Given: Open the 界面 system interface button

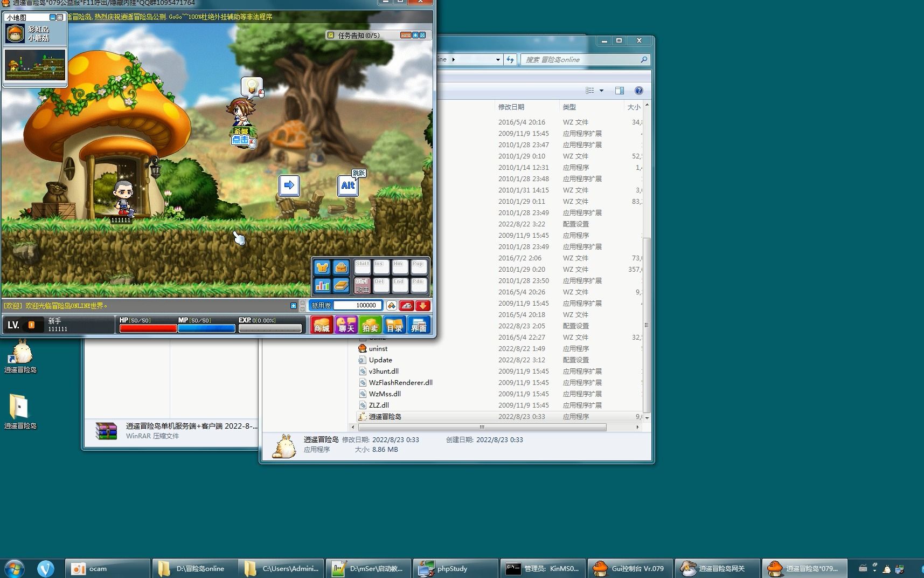Looking at the screenshot, I should pos(419,325).
